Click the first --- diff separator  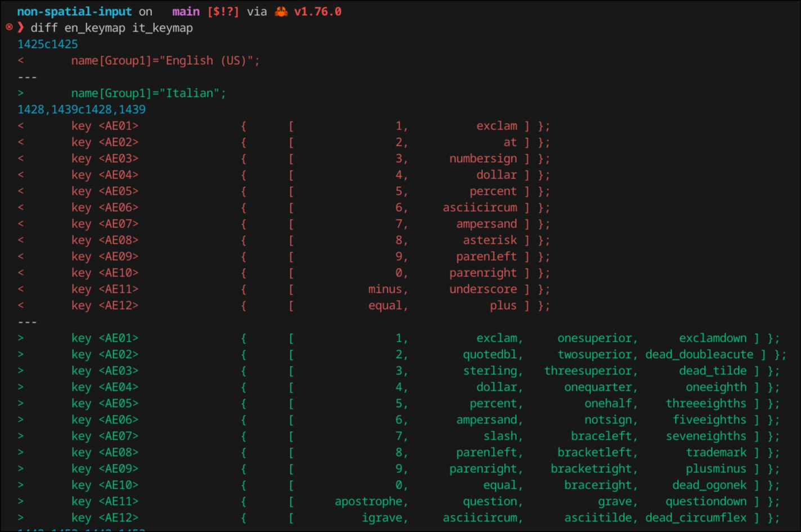pos(27,77)
